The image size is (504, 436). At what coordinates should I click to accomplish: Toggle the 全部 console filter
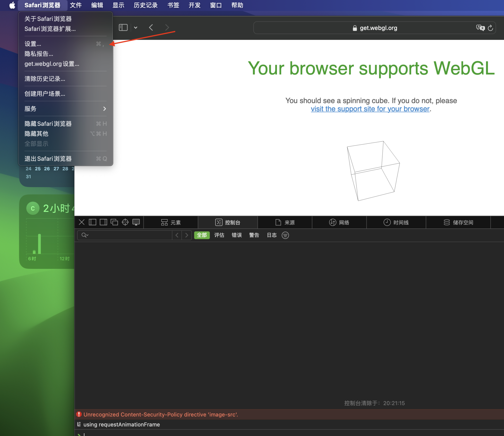[202, 235]
